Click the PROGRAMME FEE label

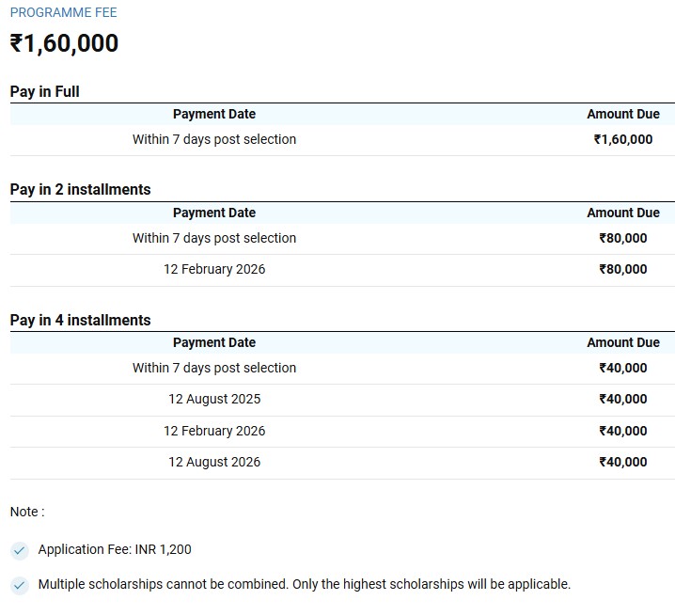(x=63, y=13)
